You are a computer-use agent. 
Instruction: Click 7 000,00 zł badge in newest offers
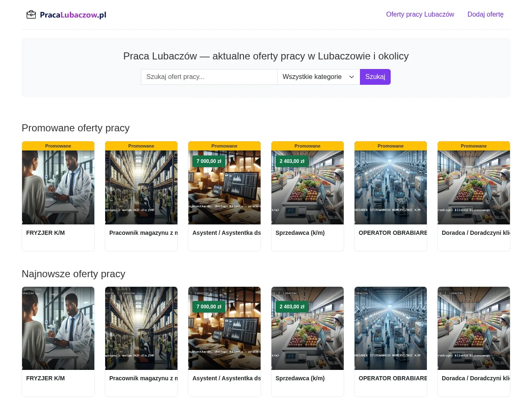click(209, 307)
